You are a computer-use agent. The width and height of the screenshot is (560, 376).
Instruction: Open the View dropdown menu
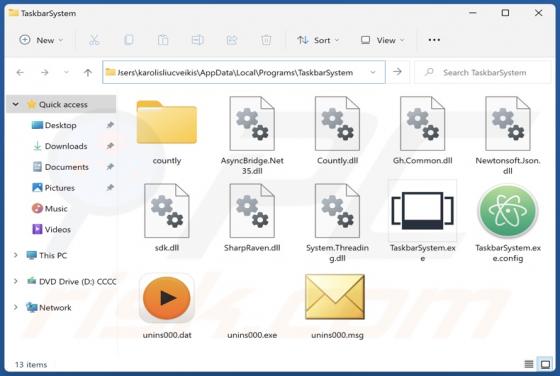(382, 40)
